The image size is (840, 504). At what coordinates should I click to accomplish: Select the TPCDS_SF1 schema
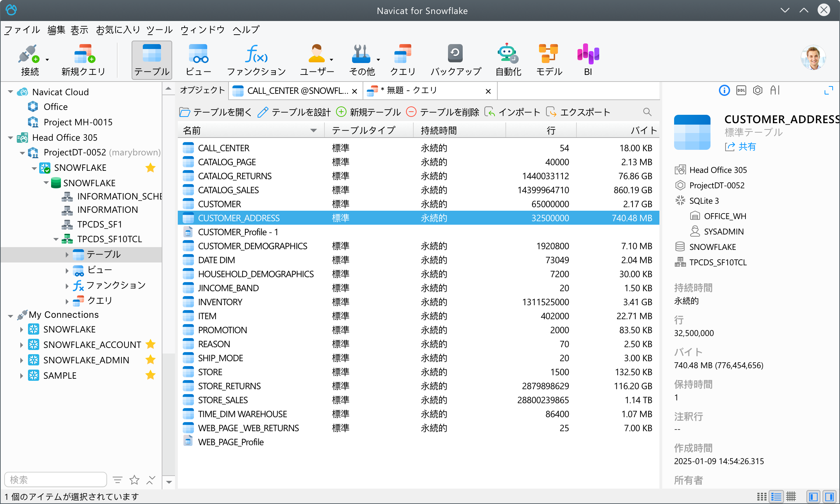pyautogui.click(x=99, y=224)
